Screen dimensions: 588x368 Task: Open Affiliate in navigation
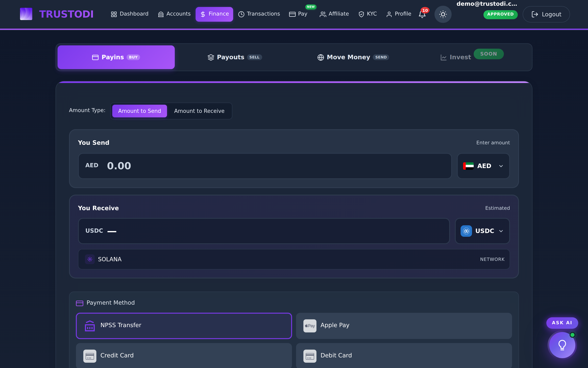334,14
